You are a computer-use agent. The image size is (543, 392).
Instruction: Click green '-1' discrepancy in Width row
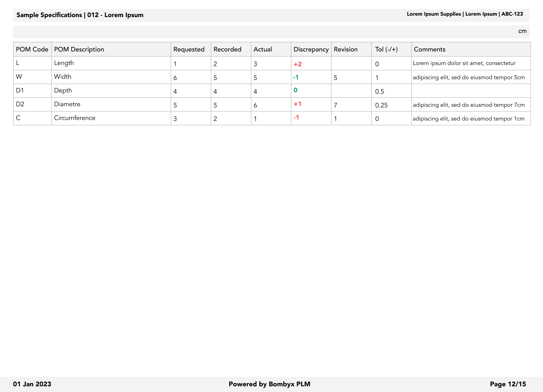pos(296,77)
